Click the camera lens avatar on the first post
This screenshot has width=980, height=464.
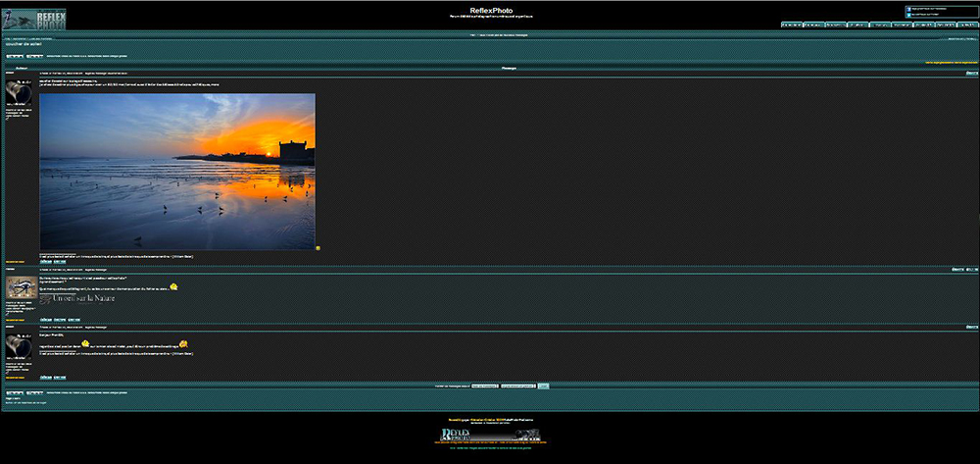(19, 92)
